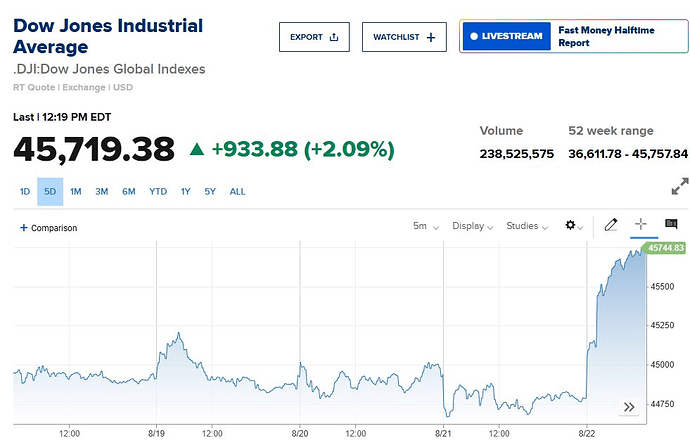The width and height of the screenshot is (690, 445).
Task: Open the Studies dropdown
Action: click(x=527, y=226)
